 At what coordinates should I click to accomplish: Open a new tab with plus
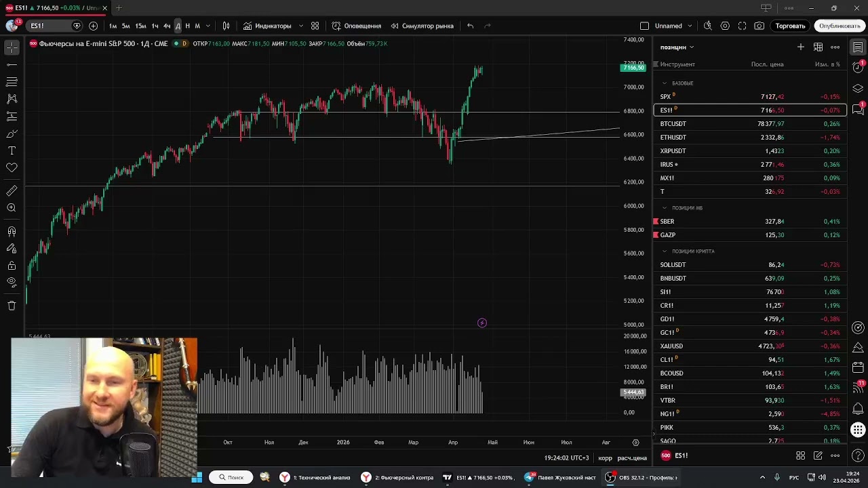(119, 8)
